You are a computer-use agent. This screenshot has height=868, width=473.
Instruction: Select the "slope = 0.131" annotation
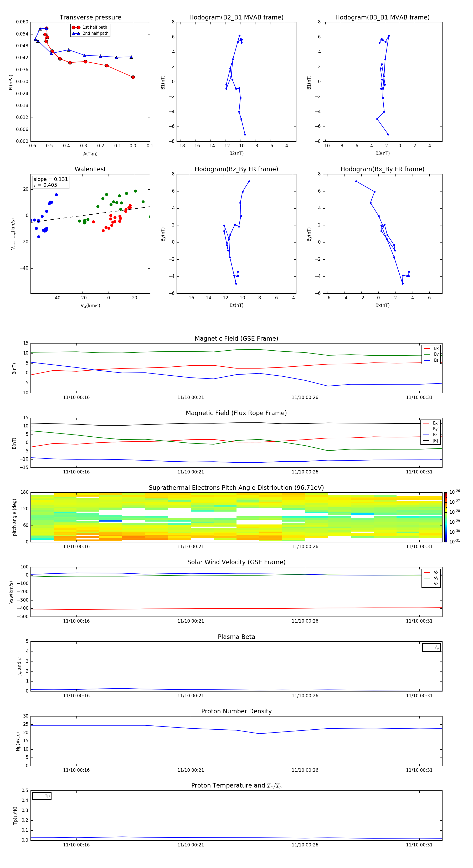(x=50, y=179)
